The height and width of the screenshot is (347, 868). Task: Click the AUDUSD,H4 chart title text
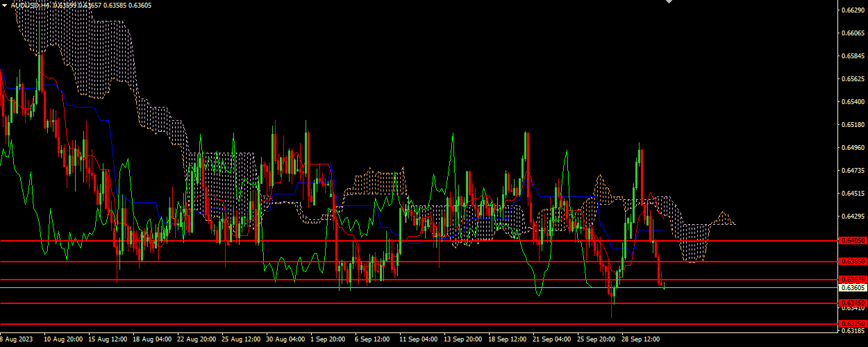(33, 6)
